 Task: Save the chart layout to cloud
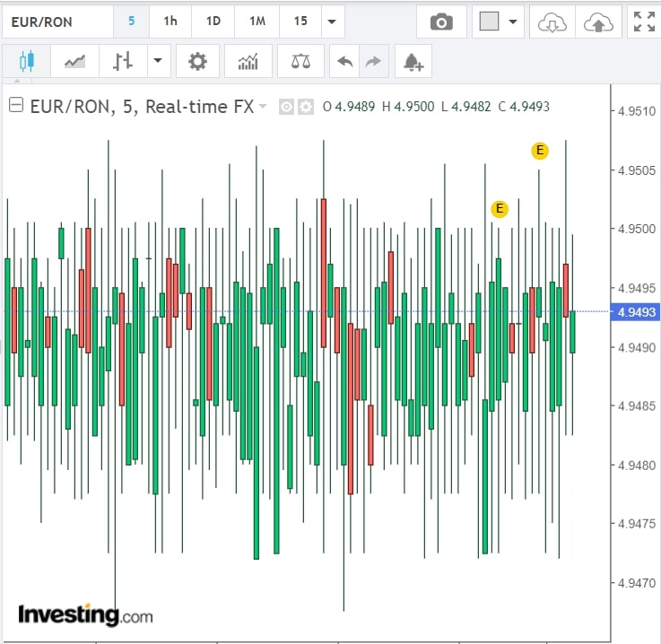597,22
